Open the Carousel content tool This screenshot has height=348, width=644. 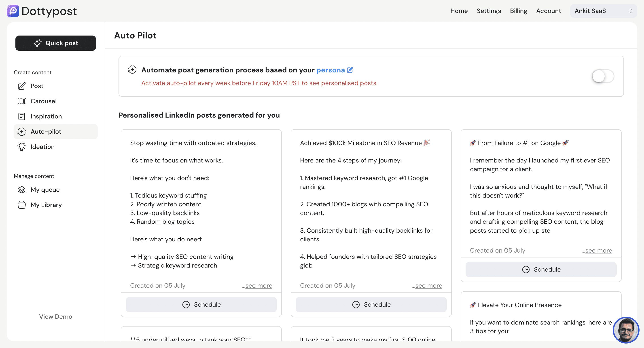click(x=43, y=101)
